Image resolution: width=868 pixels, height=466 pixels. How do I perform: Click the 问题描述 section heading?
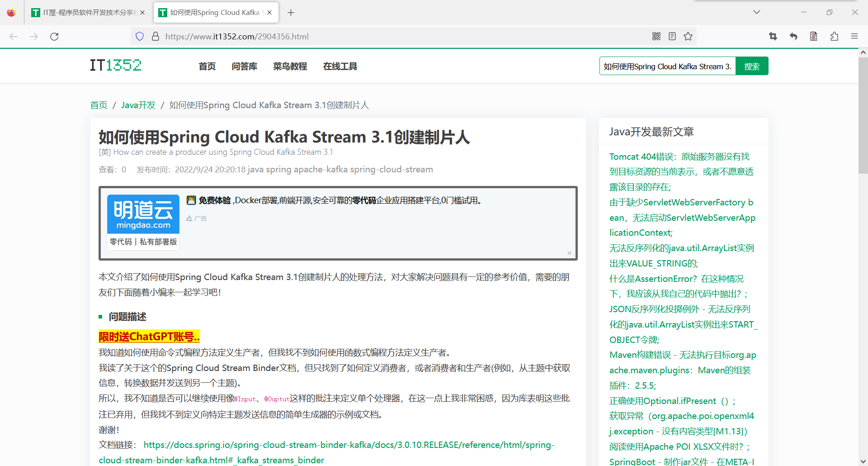pyautogui.click(x=127, y=317)
